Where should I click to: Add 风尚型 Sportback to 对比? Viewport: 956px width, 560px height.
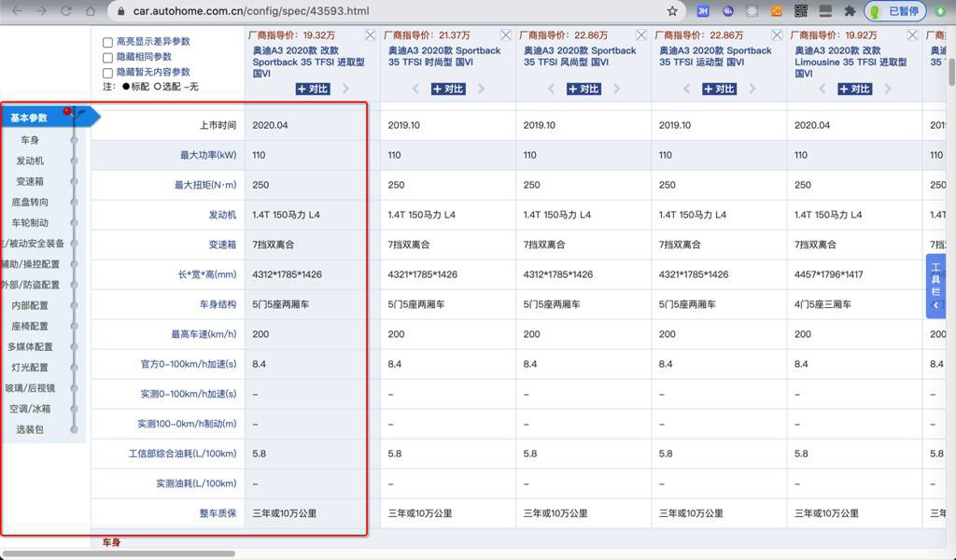(583, 89)
